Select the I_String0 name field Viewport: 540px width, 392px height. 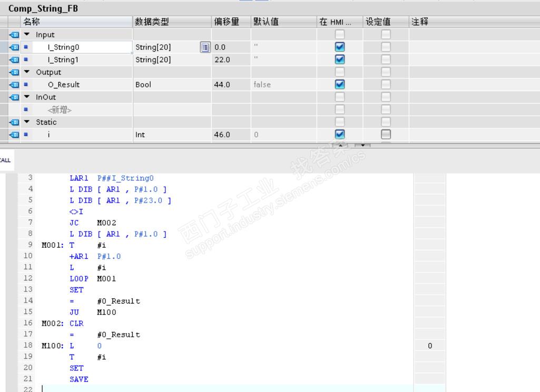pyautogui.click(x=82, y=47)
